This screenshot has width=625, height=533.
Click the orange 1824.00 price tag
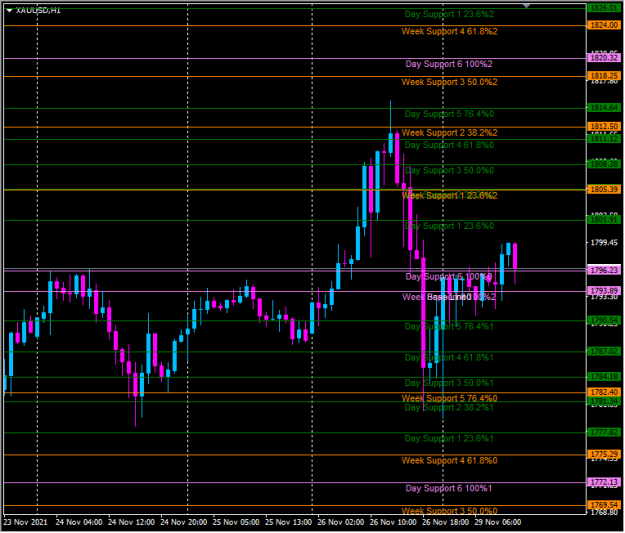coord(604,26)
